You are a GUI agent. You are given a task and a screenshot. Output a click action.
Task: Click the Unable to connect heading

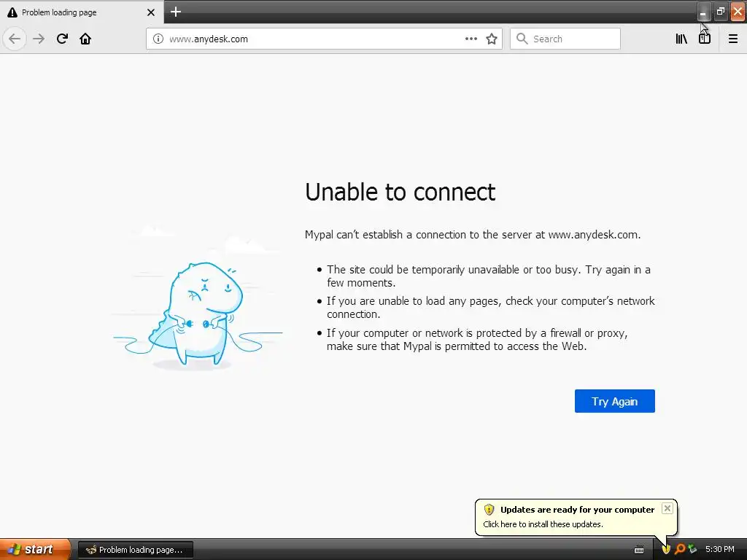click(x=400, y=192)
